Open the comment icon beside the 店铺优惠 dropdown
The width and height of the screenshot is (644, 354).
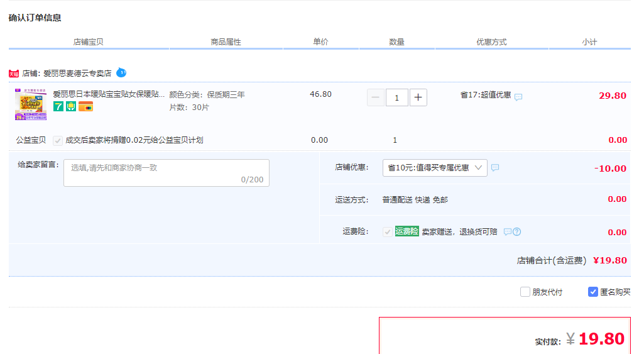click(495, 168)
